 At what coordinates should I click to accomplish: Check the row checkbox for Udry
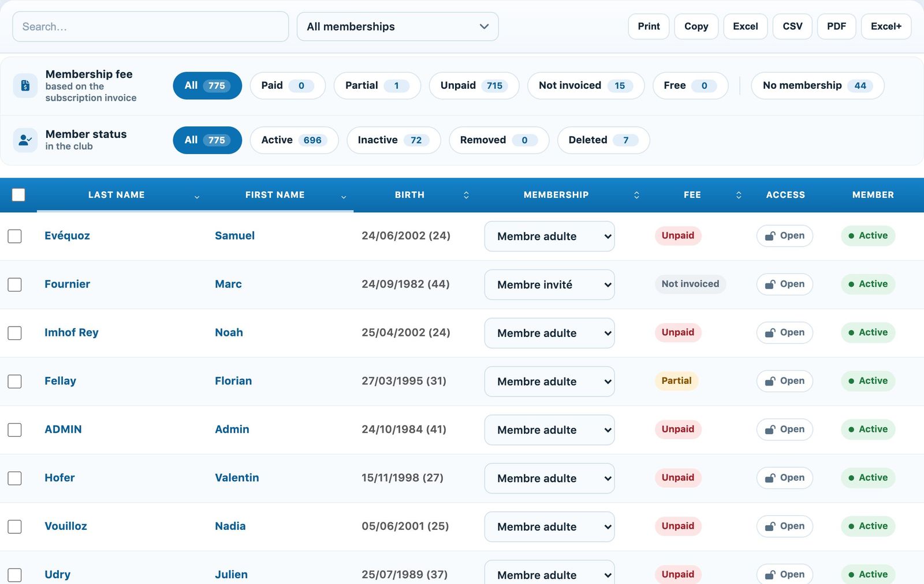coord(15,575)
